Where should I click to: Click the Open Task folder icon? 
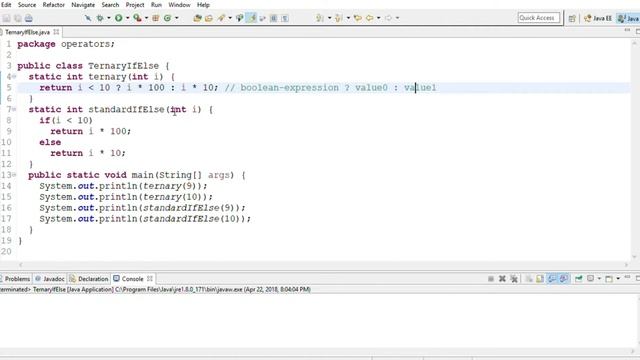209,18
